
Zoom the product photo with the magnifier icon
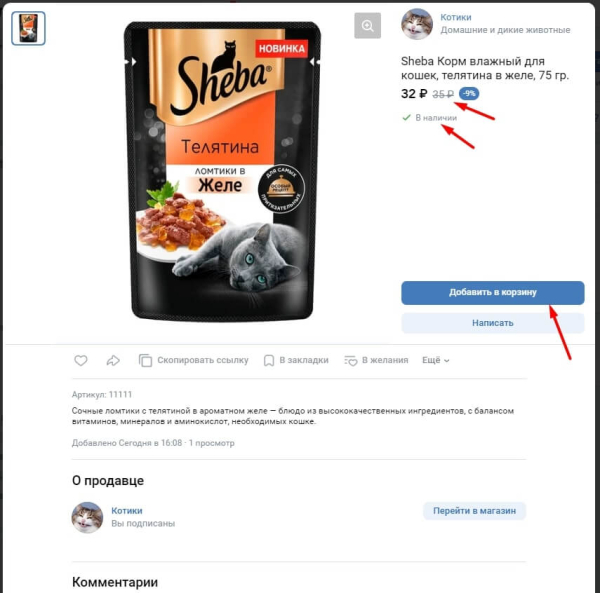tap(367, 26)
